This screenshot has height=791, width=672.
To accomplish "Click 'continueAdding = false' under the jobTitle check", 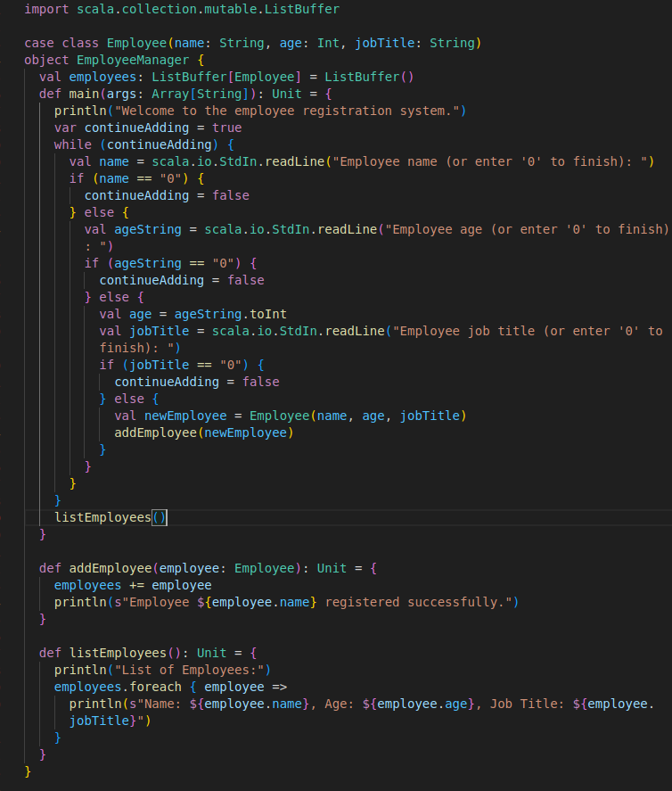I will [197, 382].
